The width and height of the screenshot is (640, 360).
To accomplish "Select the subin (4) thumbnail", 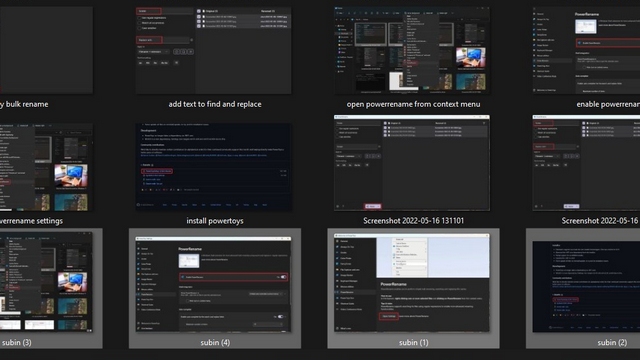I will (x=213, y=284).
